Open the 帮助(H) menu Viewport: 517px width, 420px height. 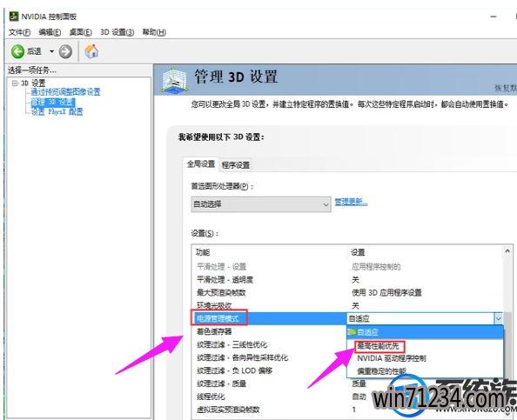154,32
